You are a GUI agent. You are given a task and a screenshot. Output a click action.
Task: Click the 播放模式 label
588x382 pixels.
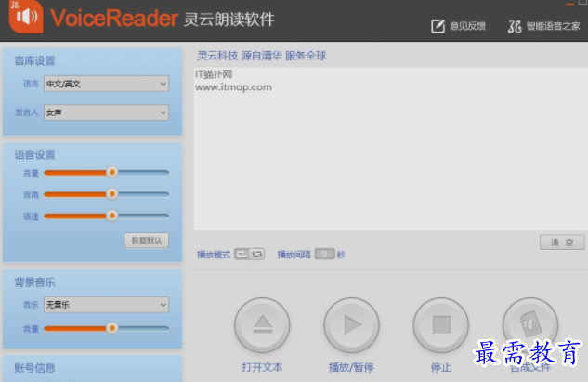[214, 255]
